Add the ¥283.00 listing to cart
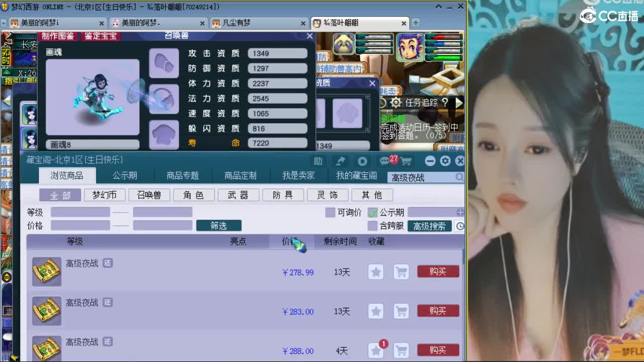Image resolution: width=644 pixels, height=362 pixels. tap(401, 311)
